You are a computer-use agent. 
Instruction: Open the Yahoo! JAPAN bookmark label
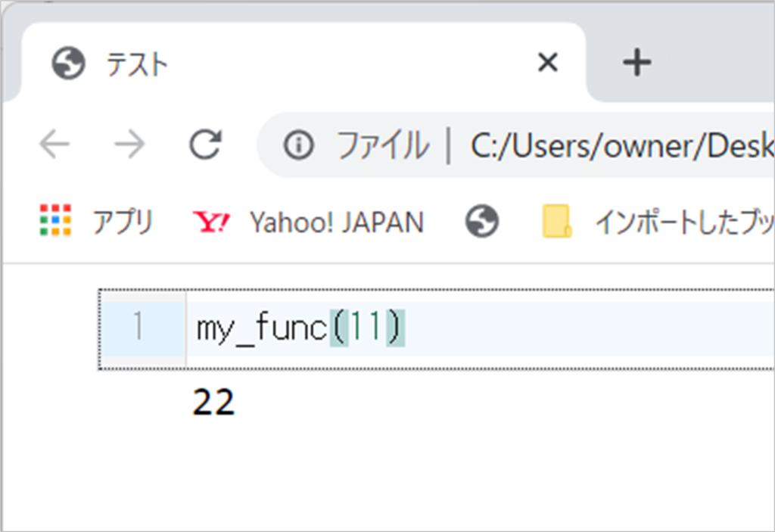pyautogui.click(x=337, y=222)
